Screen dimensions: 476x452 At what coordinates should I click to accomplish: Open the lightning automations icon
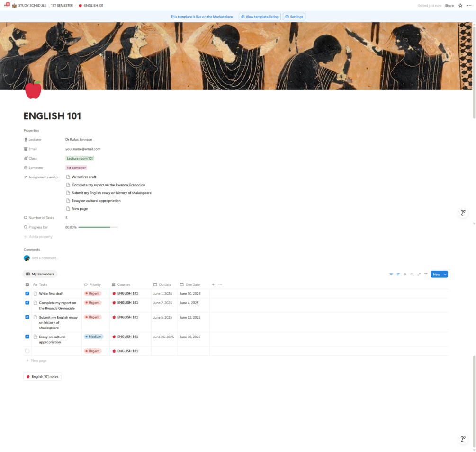click(x=405, y=274)
